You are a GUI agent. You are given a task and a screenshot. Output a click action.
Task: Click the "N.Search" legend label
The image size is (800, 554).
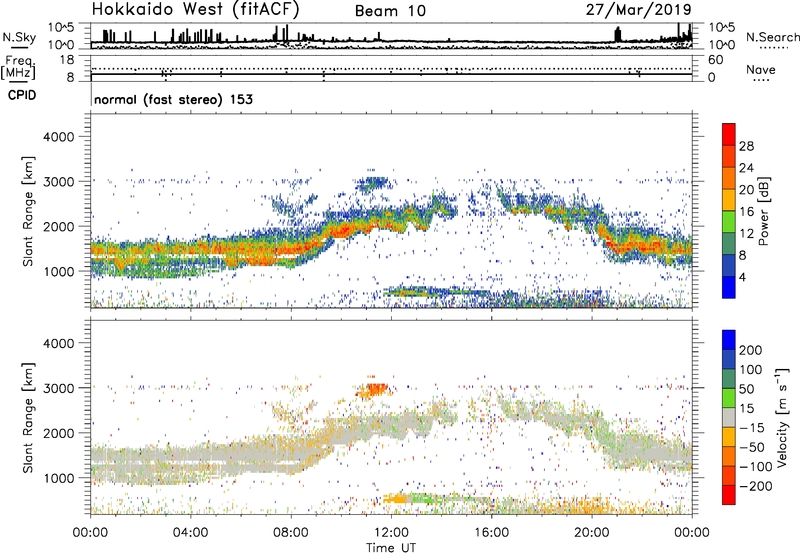click(772, 37)
